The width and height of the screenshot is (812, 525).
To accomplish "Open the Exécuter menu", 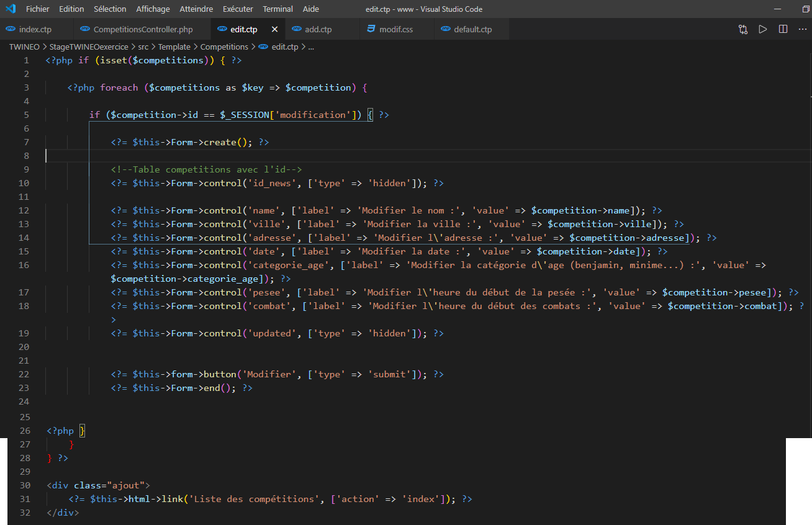I will click(x=238, y=9).
